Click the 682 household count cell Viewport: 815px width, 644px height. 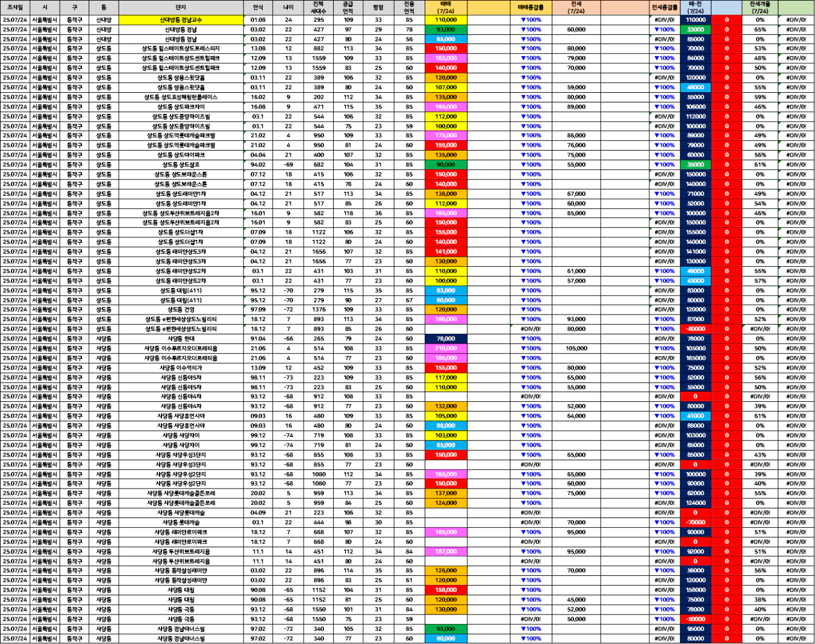(x=319, y=164)
